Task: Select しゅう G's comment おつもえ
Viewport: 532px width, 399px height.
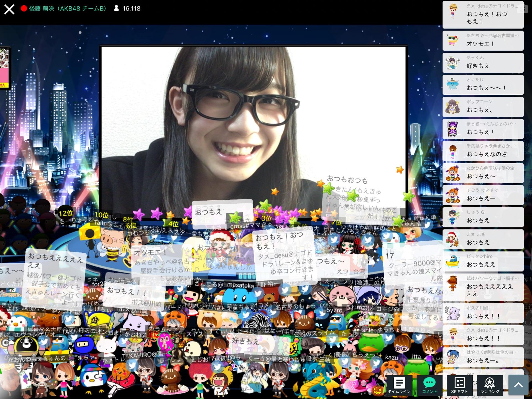Action: 483,218
